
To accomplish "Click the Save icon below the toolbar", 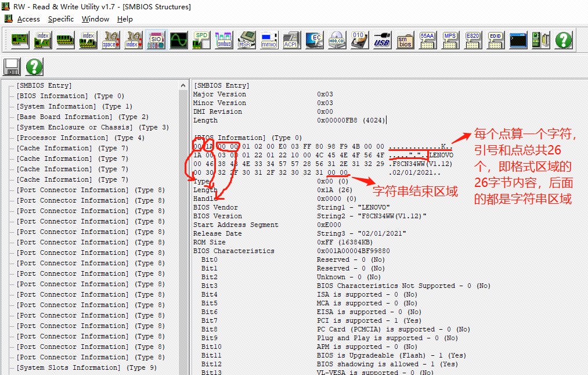I will point(12,67).
